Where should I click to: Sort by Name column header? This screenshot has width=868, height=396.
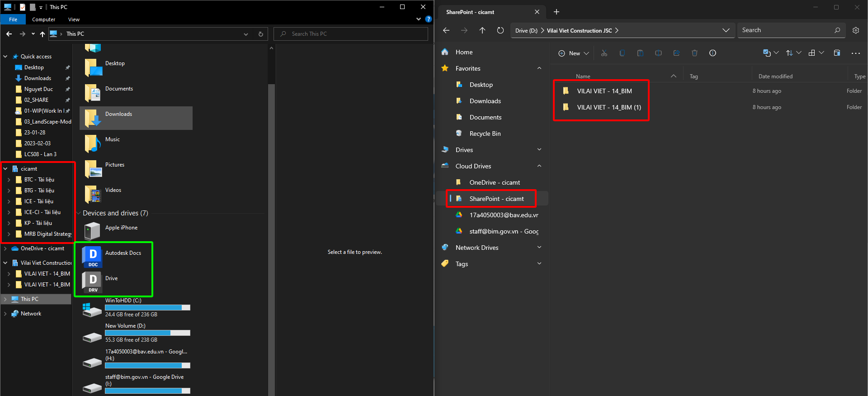click(x=583, y=76)
